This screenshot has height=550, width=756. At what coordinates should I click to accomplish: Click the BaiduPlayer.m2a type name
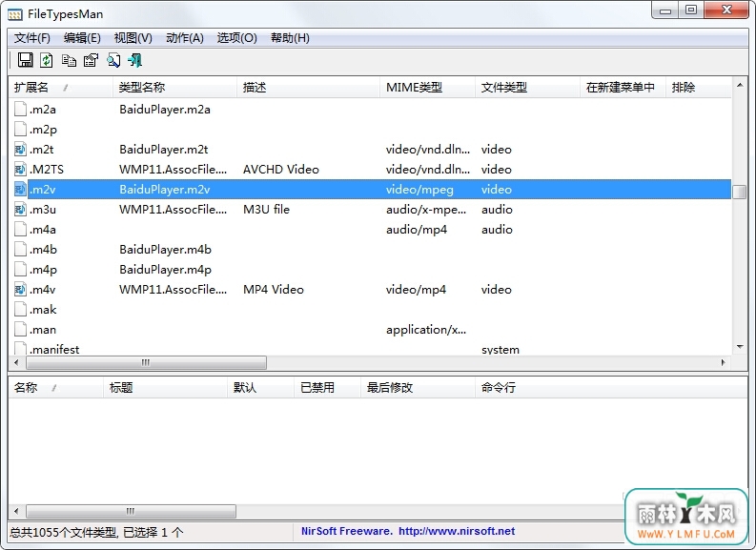[x=165, y=110]
